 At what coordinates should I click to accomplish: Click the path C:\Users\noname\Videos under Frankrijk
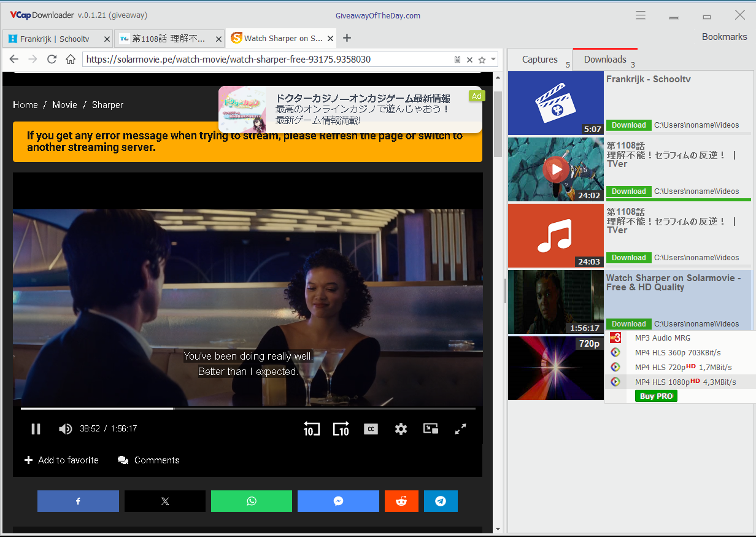696,125
